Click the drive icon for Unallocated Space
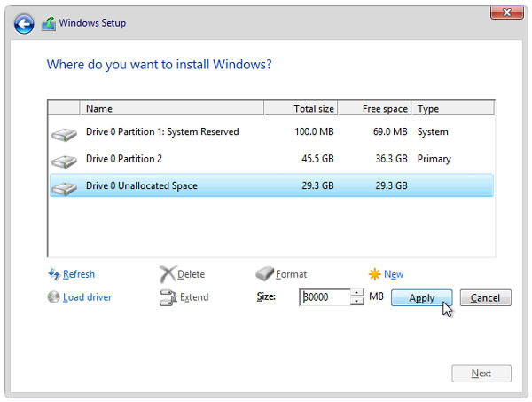532x402 pixels. pyautogui.click(x=64, y=188)
